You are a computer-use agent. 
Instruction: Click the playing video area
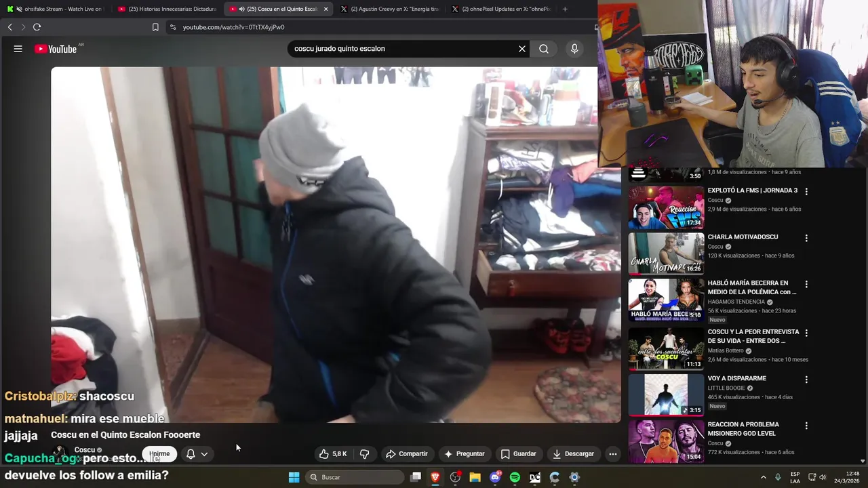click(336, 245)
